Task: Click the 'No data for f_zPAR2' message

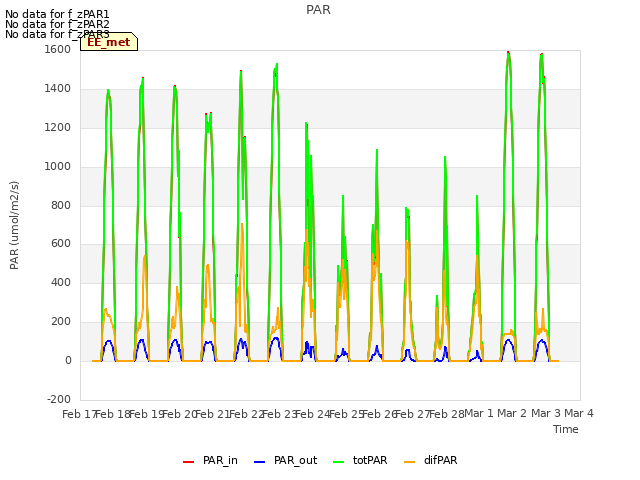Action: pyautogui.click(x=57, y=24)
